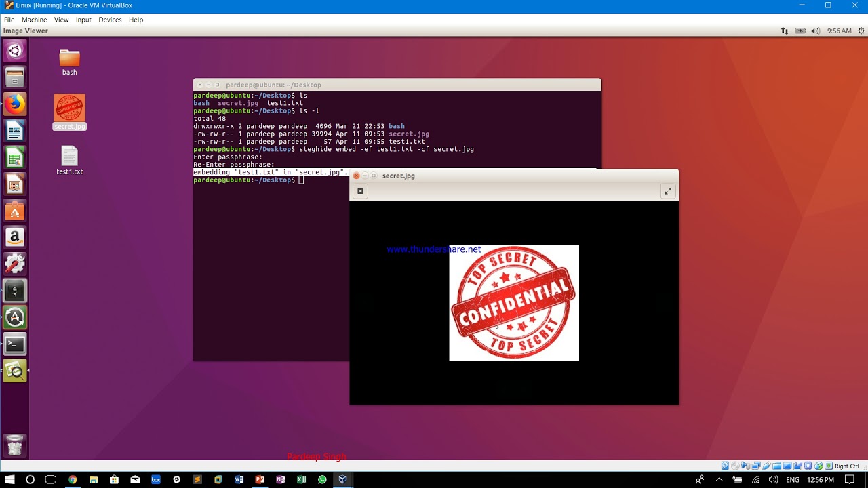Open OneNote from the taskbar
This screenshot has height=488, width=868.
281,479
